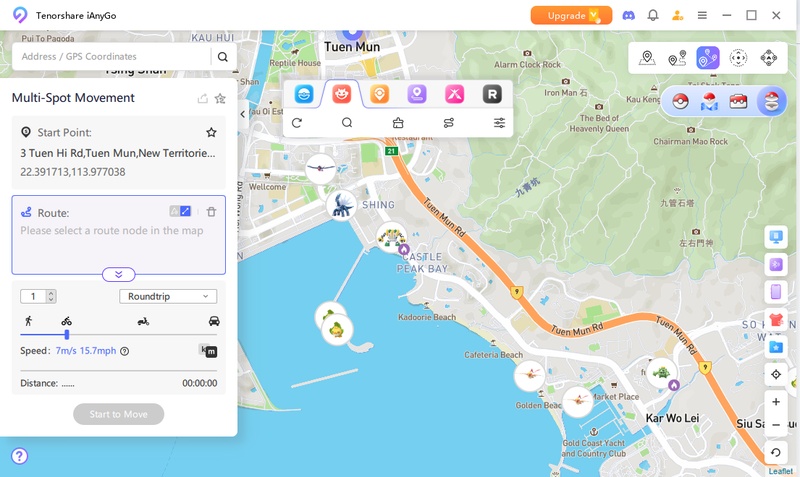Delete the route with trash icon
Viewport: 800px width, 477px height.
click(211, 212)
